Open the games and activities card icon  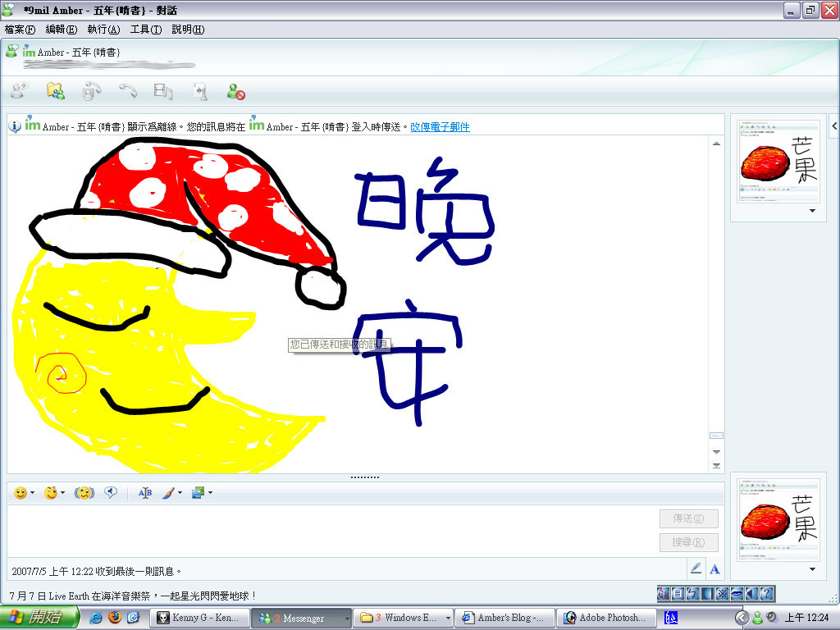pos(200,91)
